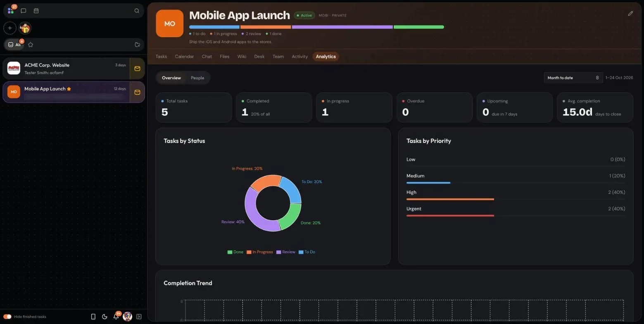Screen dimensions: 644x324
Task: Click the search magnifier icon
Action: click(137, 11)
